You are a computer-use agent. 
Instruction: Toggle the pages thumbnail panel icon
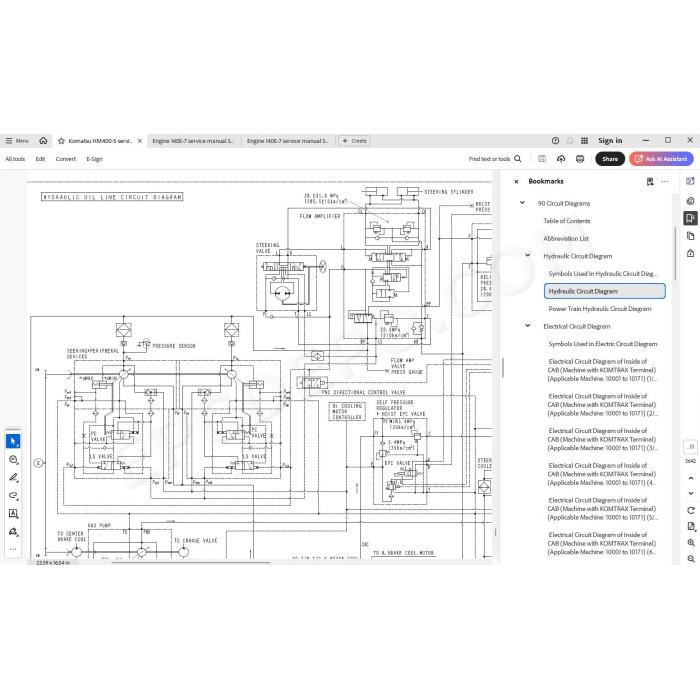690,236
